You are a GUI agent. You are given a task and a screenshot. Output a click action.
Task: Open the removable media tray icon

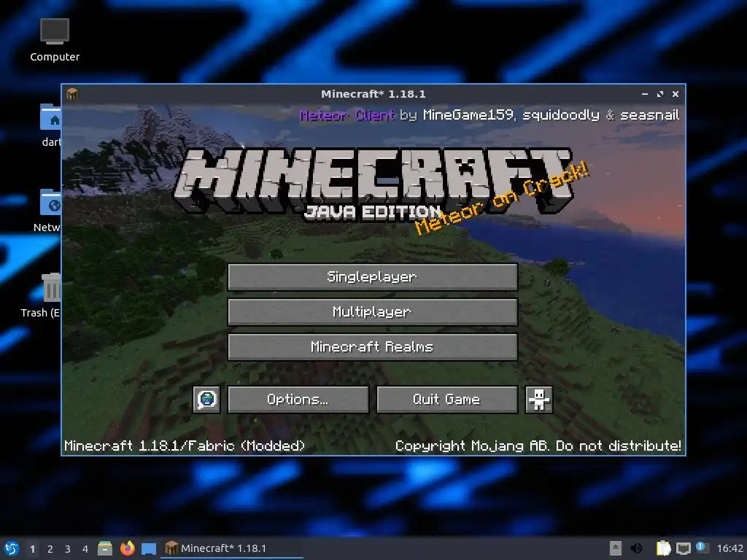[x=616, y=548]
